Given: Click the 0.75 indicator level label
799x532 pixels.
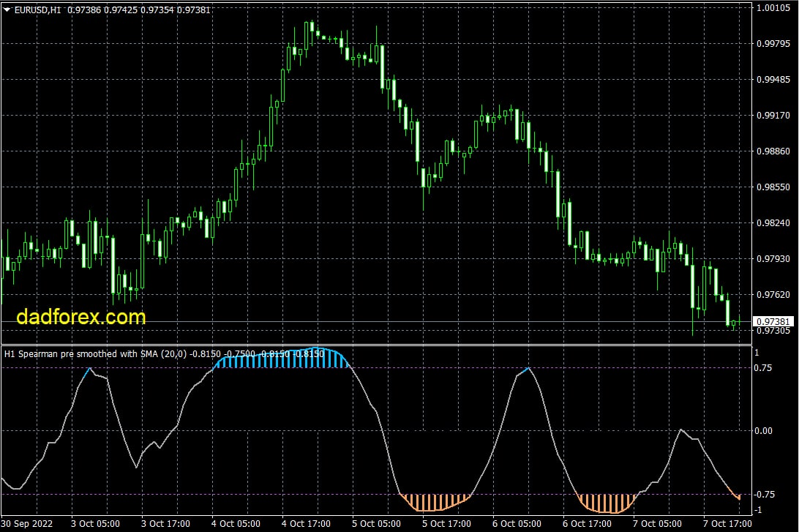Looking at the screenshot, I should [763, 368].
